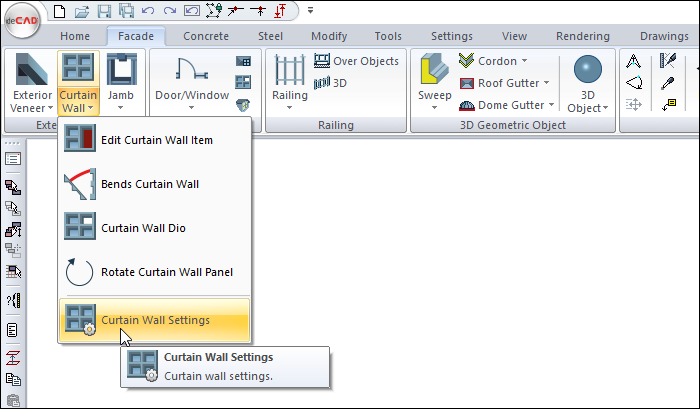Open Curtain Wall Settings from menu

click(x=155, y=320)
